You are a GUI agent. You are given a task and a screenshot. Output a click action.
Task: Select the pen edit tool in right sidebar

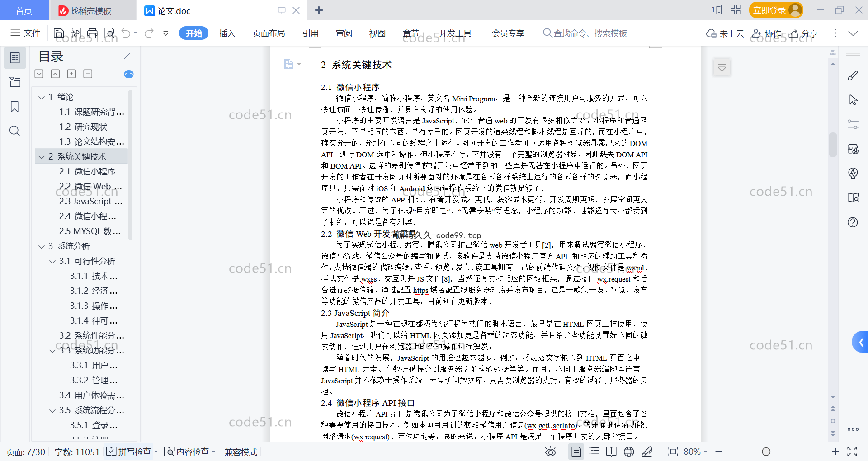click(x=853, y=75)
